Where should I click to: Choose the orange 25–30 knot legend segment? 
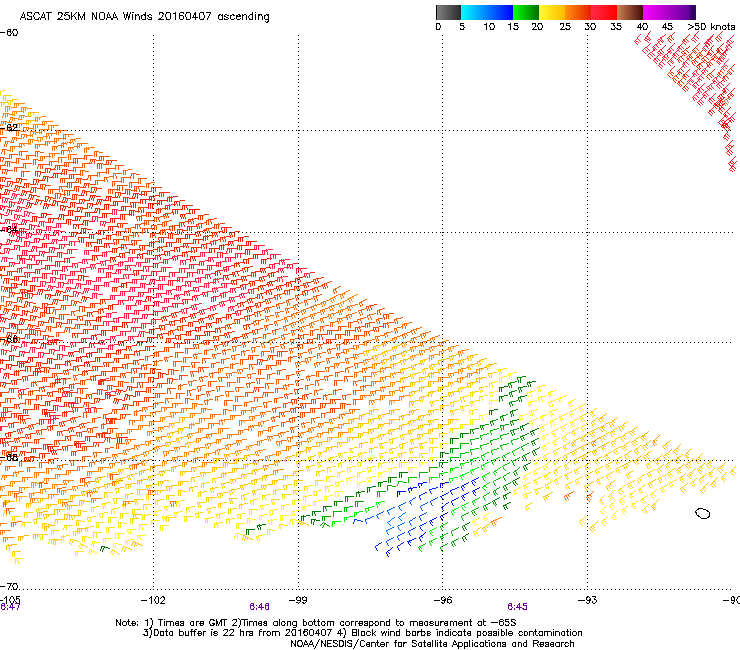pyautogui.click(x=578, y=12)
